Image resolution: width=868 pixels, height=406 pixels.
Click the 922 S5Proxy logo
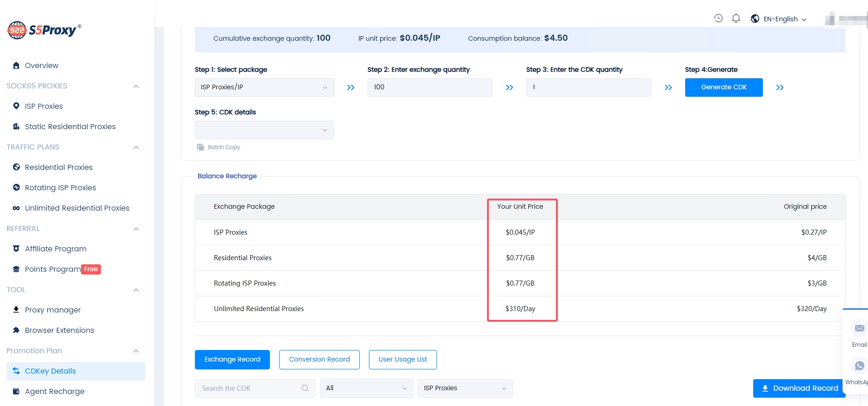(44, 30)
